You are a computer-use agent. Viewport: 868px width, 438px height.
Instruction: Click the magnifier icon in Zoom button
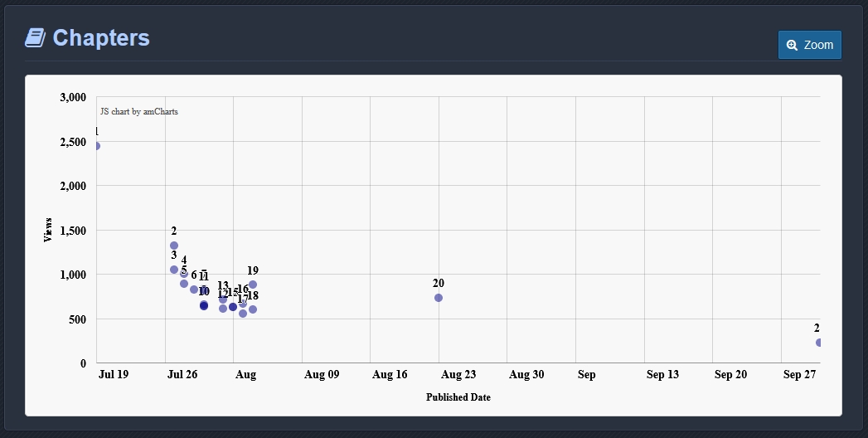(792, 45)
